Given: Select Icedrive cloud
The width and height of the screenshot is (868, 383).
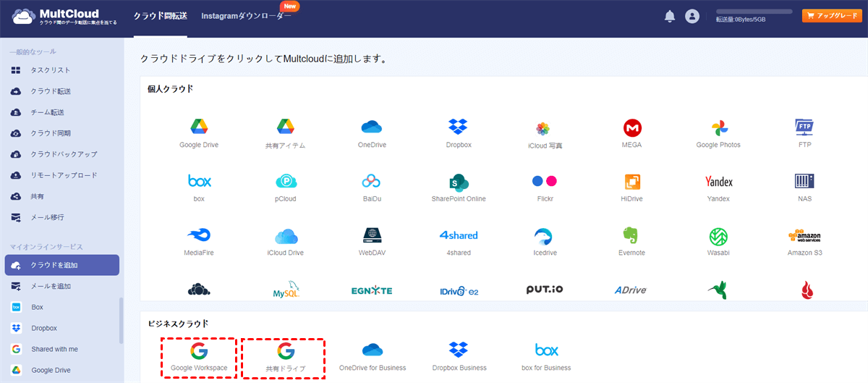Looking at the screenshot, I should pyautogui.click(x=545, y=242).
